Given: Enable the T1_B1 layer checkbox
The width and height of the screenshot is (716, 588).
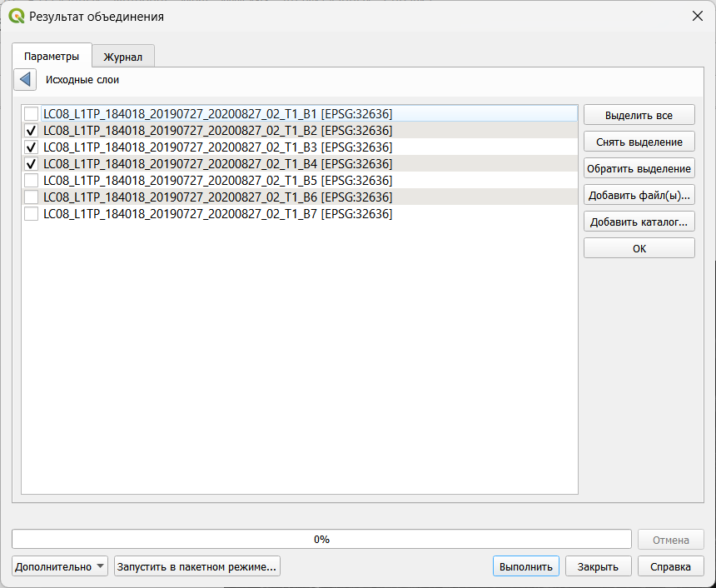Looking at the screenshot, I should (31, 113).
